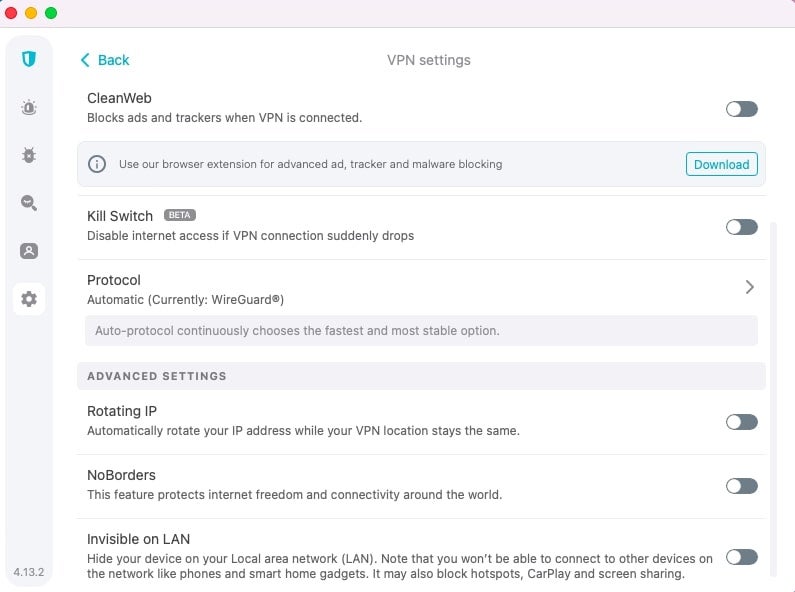
Task: Go Back from VPN settings
Action: pyautogui.click(x=105, y=60)
